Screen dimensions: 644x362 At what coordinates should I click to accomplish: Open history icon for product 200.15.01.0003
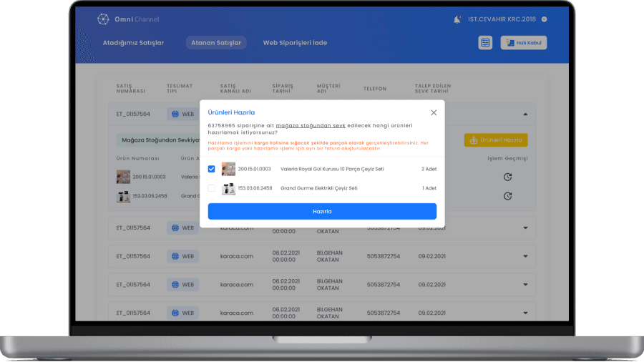(x=507, y=177)
